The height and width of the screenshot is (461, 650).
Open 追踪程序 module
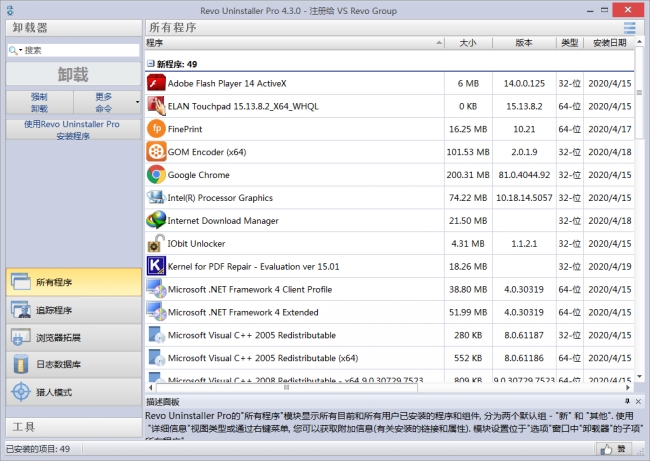[x=73, y=310]
